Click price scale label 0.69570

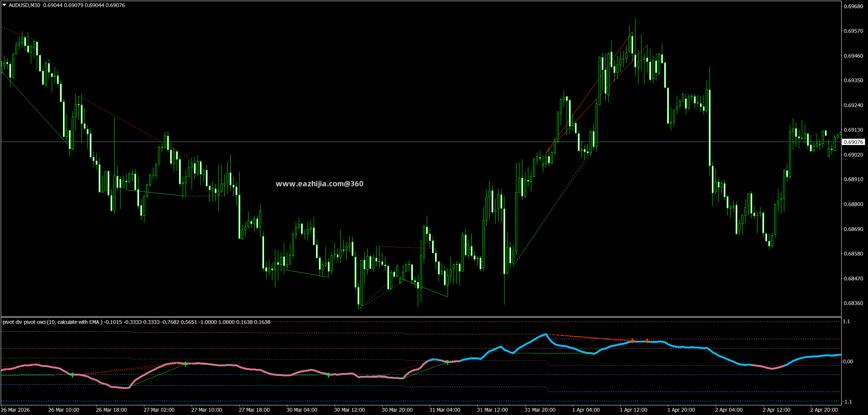(x=853, y=31)
